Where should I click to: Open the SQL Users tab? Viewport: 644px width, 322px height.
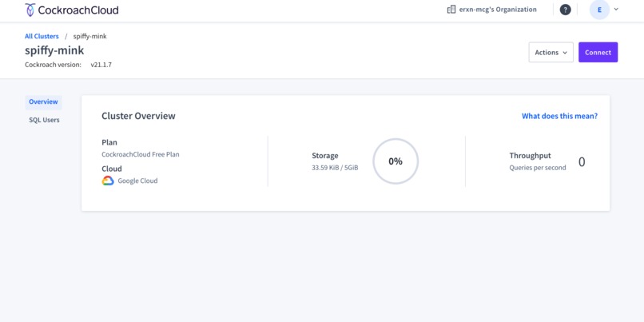pos(44,120)
